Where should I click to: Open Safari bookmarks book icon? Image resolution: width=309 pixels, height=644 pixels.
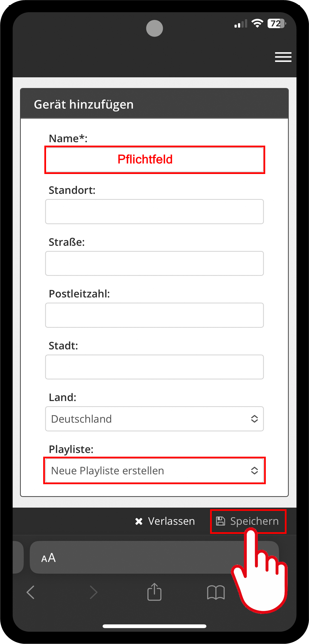[216, 592]
